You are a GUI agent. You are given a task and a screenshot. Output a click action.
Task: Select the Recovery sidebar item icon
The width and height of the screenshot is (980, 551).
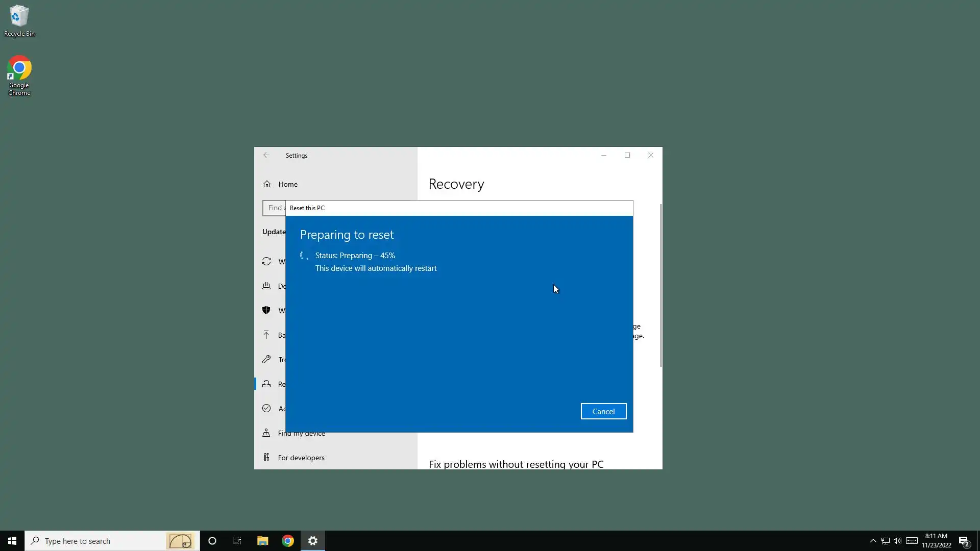[266, 384]
